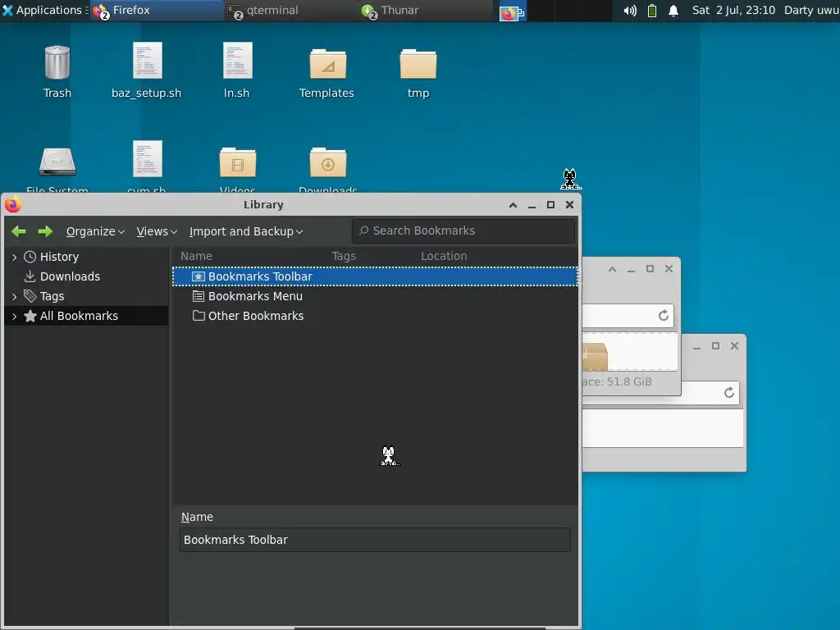Open the Organize menu
Image resolution: width=840 pixels, height=630 pixels.
[x=95, y=231]
